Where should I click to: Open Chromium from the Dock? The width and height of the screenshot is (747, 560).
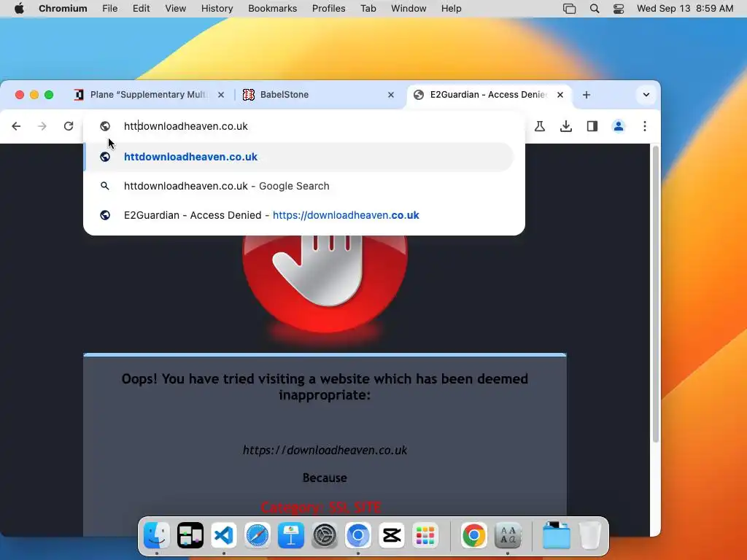pyautogui.click(x=358, y=535)
